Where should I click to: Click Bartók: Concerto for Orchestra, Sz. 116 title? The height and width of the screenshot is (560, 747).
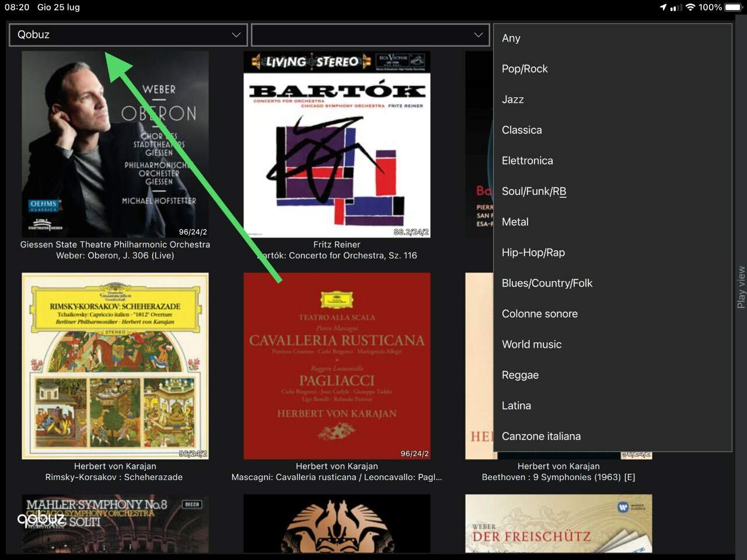click(337, 256)
